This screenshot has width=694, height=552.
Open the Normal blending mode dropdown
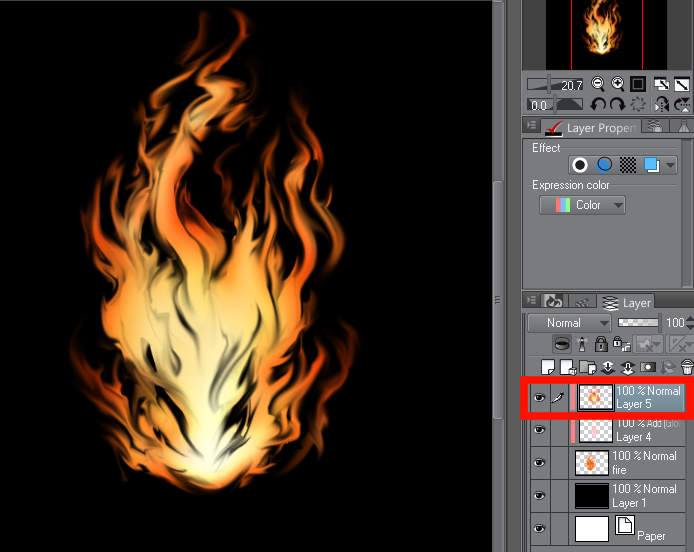point(569,323)
